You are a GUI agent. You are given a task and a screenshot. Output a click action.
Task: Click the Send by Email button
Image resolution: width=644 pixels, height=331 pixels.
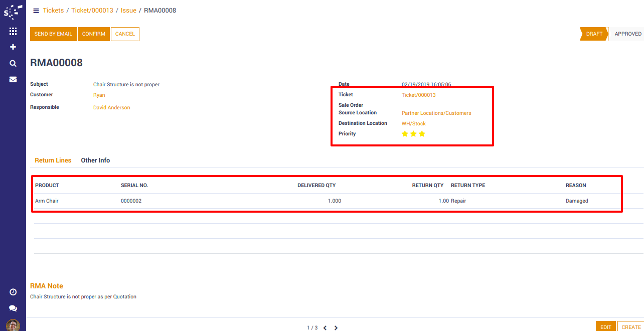coord(53,34)
